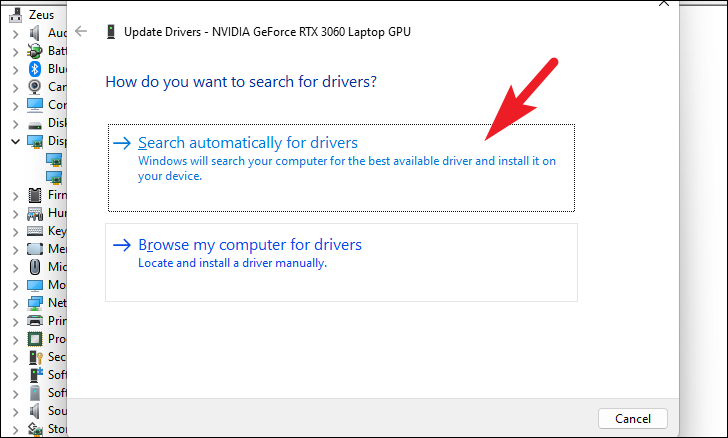Expand the Bluetooth category chevron
This screenshot has height=438, width=728.
pyautogui.click(x=15, y=70)
